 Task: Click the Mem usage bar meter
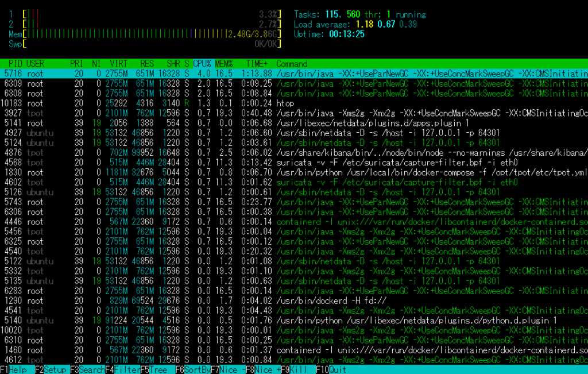pos(145,34)
